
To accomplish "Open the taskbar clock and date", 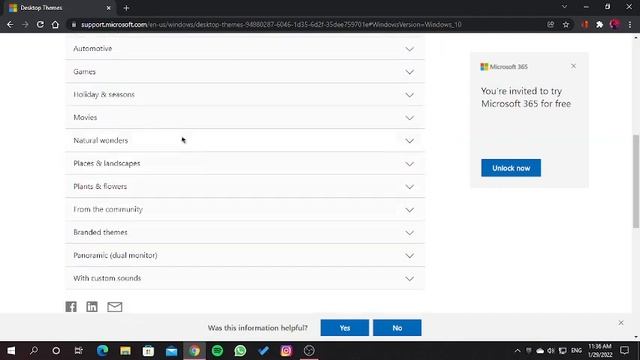I will (x=600, y=351).
